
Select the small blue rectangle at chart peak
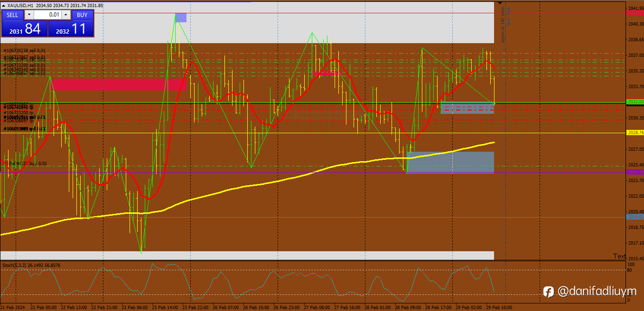(x=181, y=18)
